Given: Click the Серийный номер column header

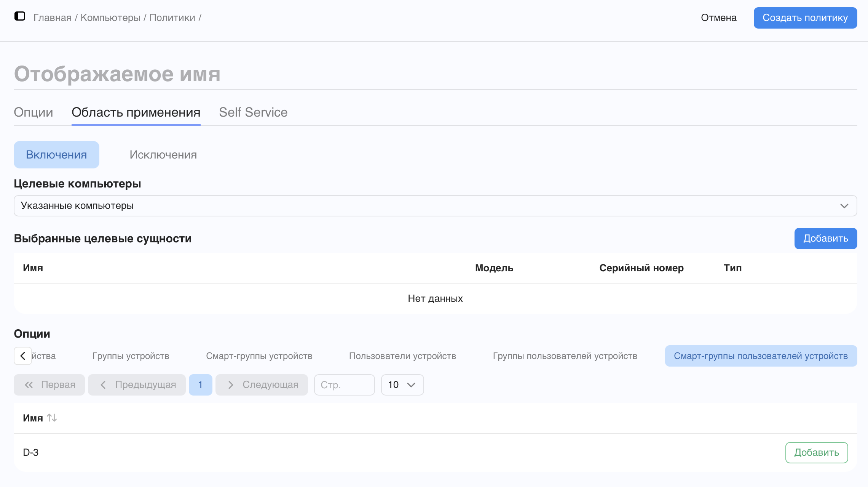Looking at the screenshot, I should click(x=641, y=268).
